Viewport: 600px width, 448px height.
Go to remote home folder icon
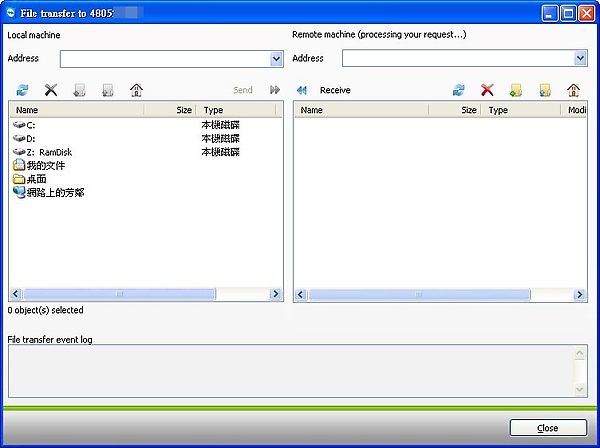coord(574,90)
